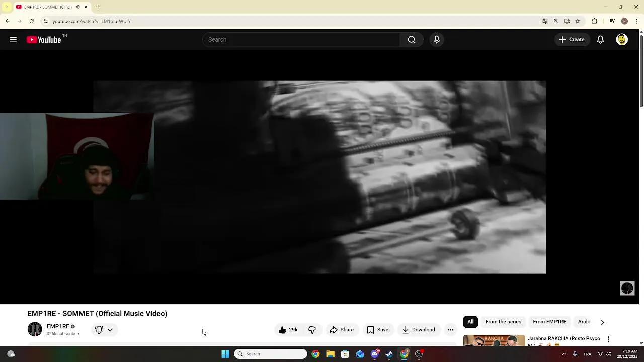Open File Explorer from the taskbar
Image resolution: width=644 pixels, height=362 pixels.
(330, 354)
